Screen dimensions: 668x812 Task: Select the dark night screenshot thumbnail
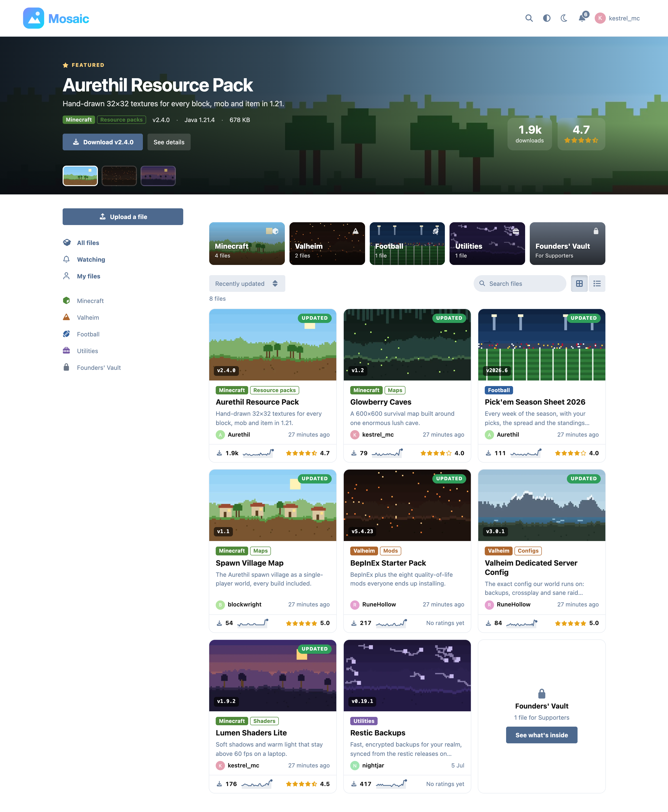point(119,176)
